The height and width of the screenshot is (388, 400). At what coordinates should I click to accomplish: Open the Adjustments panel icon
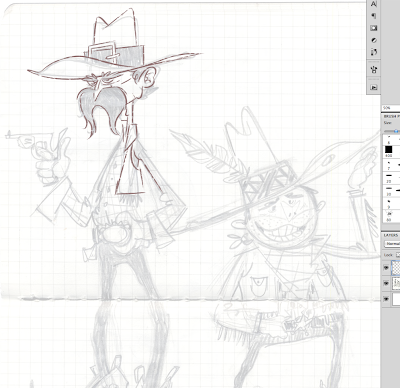[374, 40]
